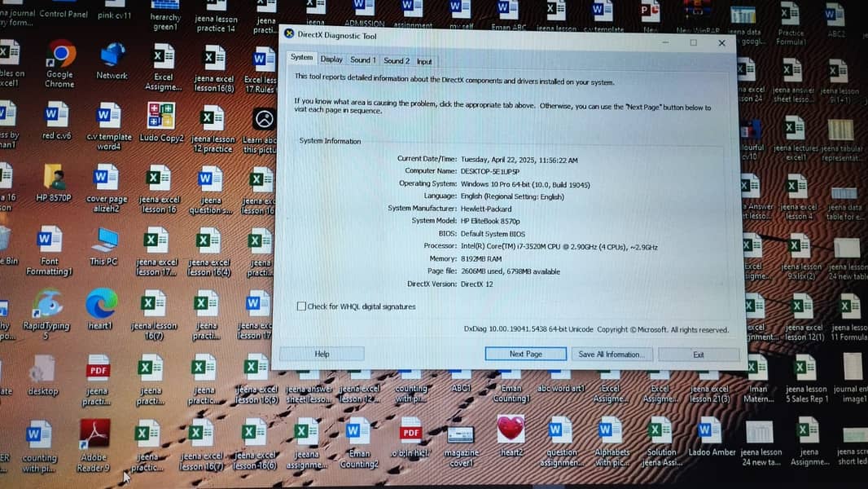The height and width of the screenshot is (489, 868).
Task: Click System Model value HP EliteBook 8570p
Action: pyautogui.click(x=490, y=222)
